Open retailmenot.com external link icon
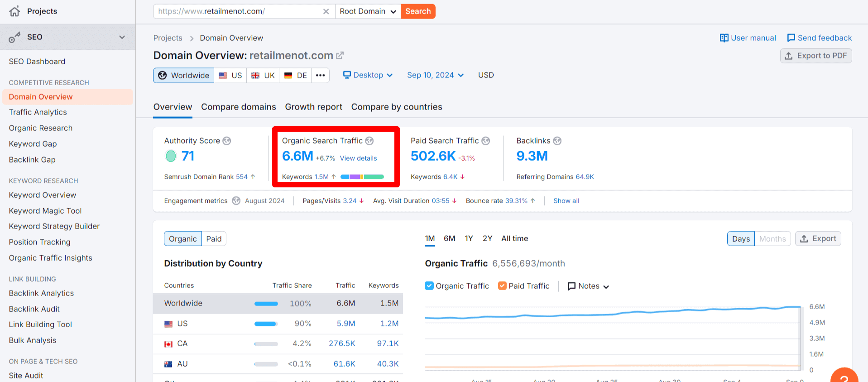Viewport: 868px width, 382px height. (340, 56)
